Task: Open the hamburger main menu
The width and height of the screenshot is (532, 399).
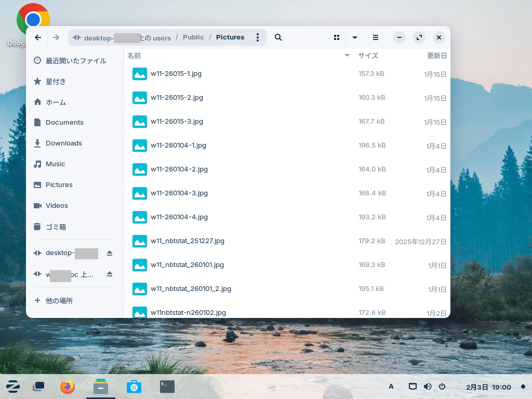Action: (376, 37)
